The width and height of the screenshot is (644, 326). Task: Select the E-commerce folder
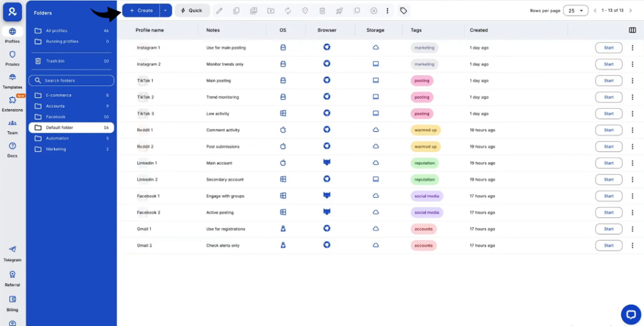click(x=72, y=95)
